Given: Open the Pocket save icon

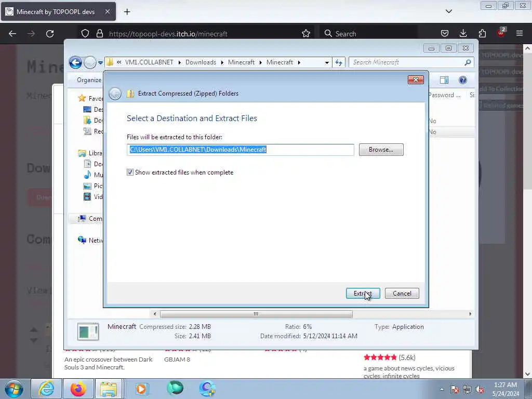Looking at the screenshot, I should (445, 34).
